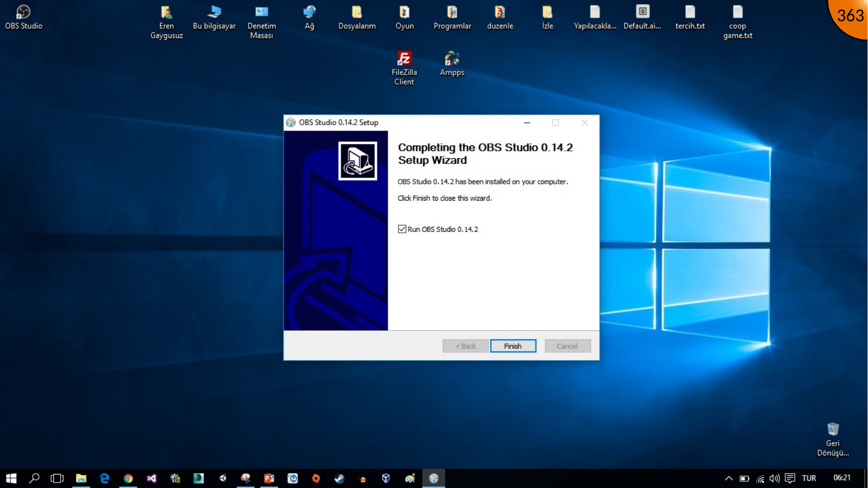Screen dimensions: 868x488
Task: Open Unity from the taskbar
Action: pyautogui.click(x=222, y=478)
